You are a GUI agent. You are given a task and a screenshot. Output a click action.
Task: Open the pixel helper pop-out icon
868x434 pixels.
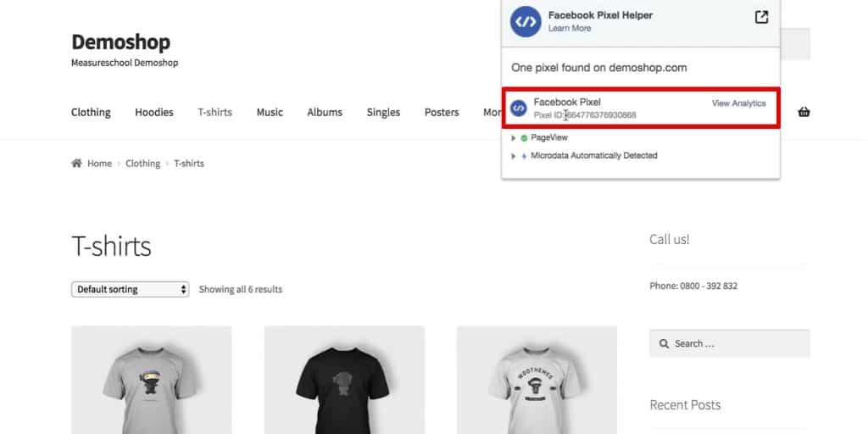[761, 17]
